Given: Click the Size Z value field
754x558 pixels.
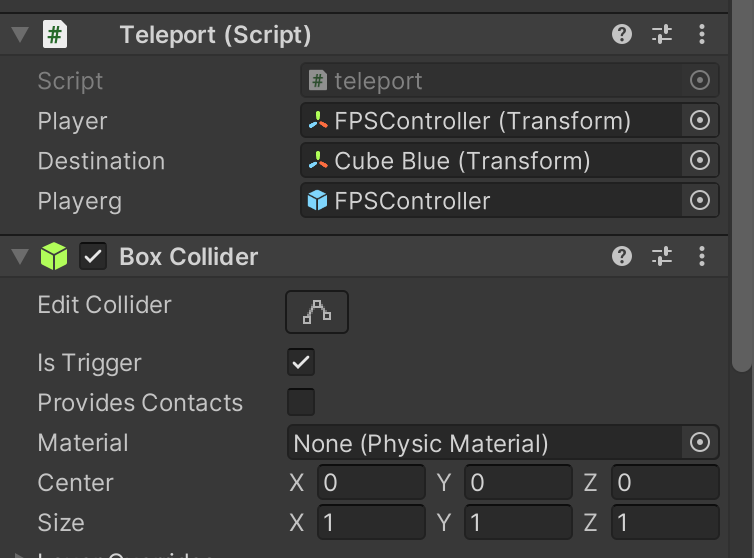Looking at the screenshot, I should pos(665,523).
